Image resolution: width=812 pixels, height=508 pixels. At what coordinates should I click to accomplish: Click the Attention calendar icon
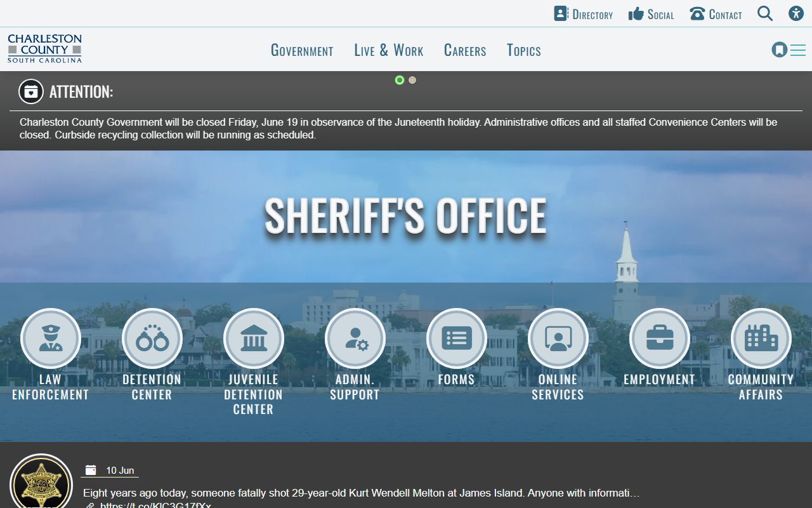click(31, 91)
